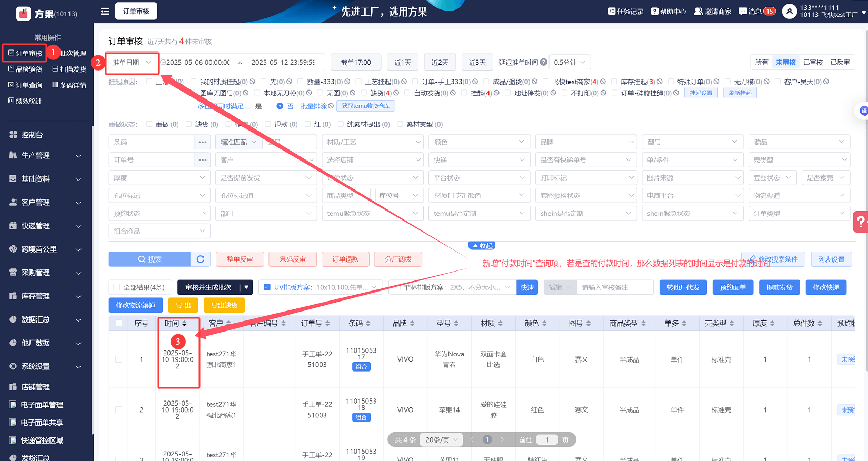The width and height of the screenshot is (868, 461).
Task: Switch to the 已反审 status tab
Action: pyautogui.click(x=840, y=62)
